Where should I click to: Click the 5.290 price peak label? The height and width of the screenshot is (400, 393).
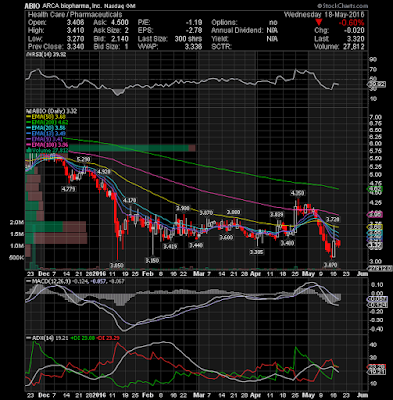pos(83,160)
